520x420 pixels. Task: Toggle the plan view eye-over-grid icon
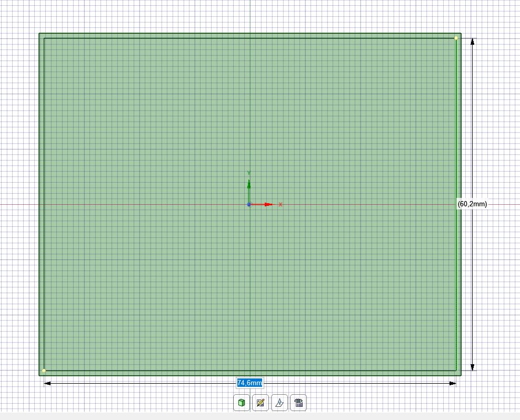pos(298,403)
